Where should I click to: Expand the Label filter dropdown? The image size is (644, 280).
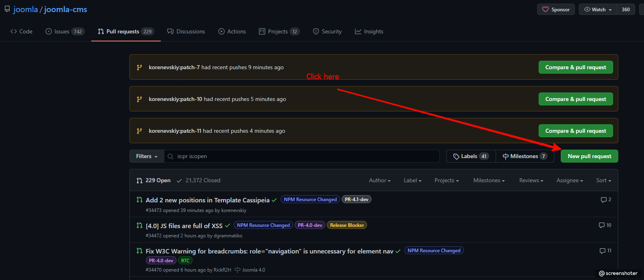[x=412, y=180]
